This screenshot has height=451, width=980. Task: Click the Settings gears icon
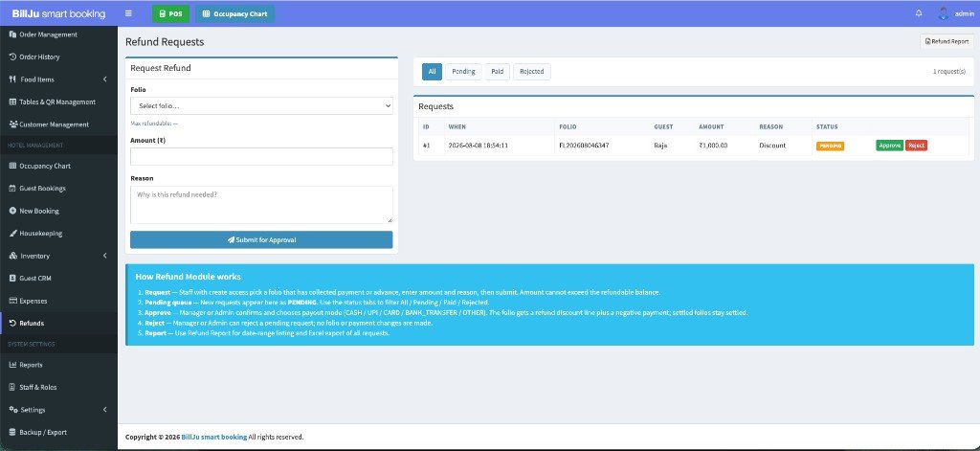13,410
